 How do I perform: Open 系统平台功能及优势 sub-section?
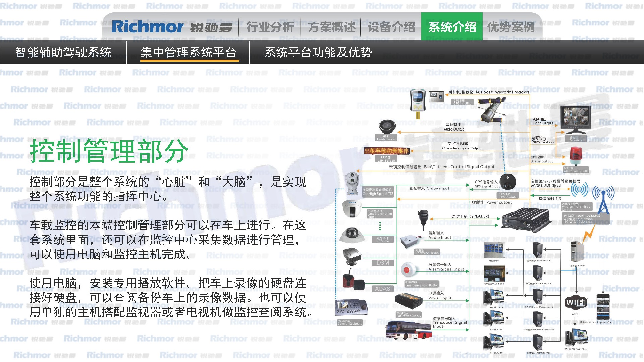tap(318, 52)
